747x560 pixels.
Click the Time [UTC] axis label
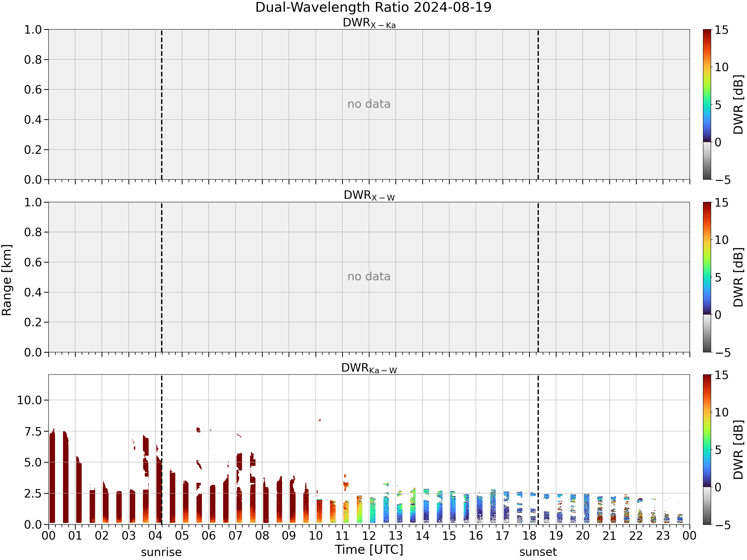tap(369, 550)
